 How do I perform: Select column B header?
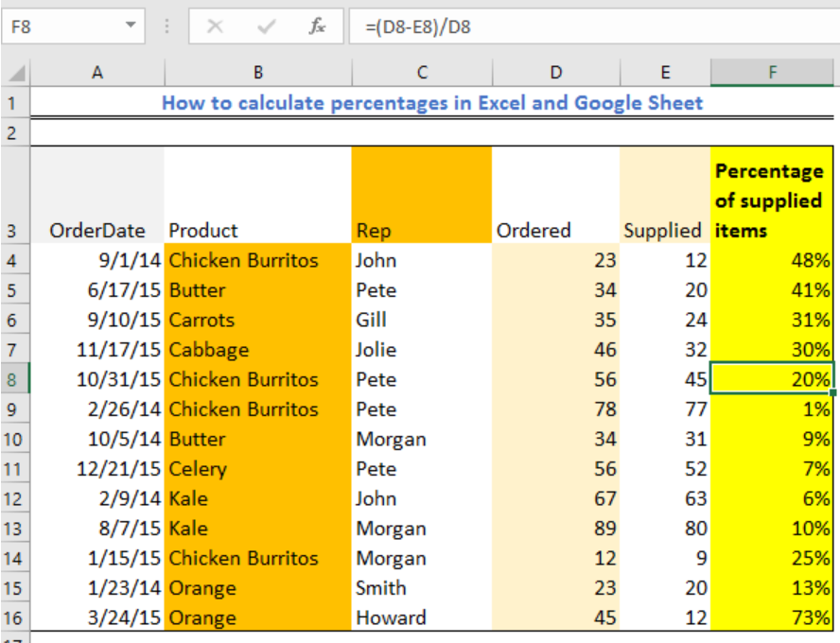pos(258,72)
